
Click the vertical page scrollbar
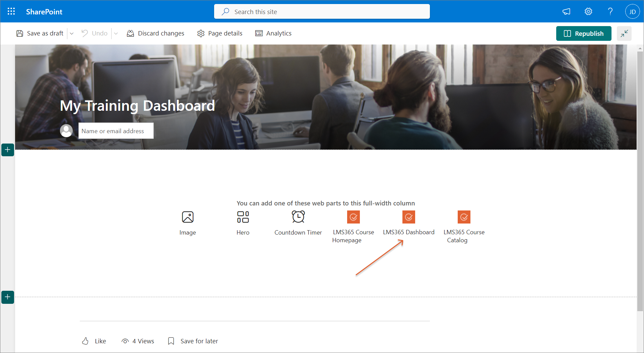click(x=640, y=181)
